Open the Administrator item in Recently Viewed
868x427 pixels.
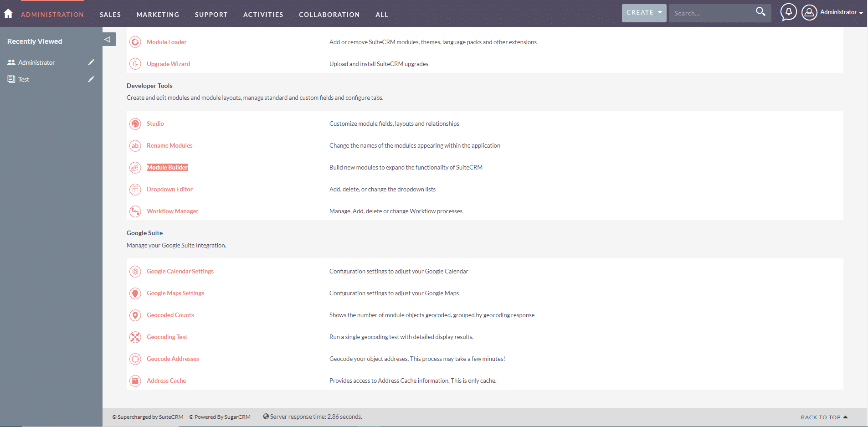[x=36, y=62]
